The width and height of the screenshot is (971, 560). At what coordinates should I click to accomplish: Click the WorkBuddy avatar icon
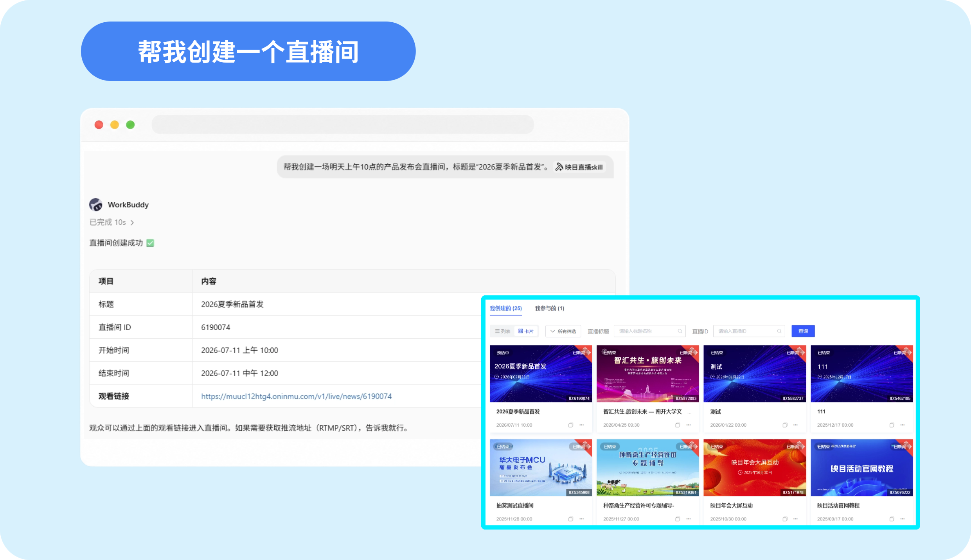click(x=96, y=205)
